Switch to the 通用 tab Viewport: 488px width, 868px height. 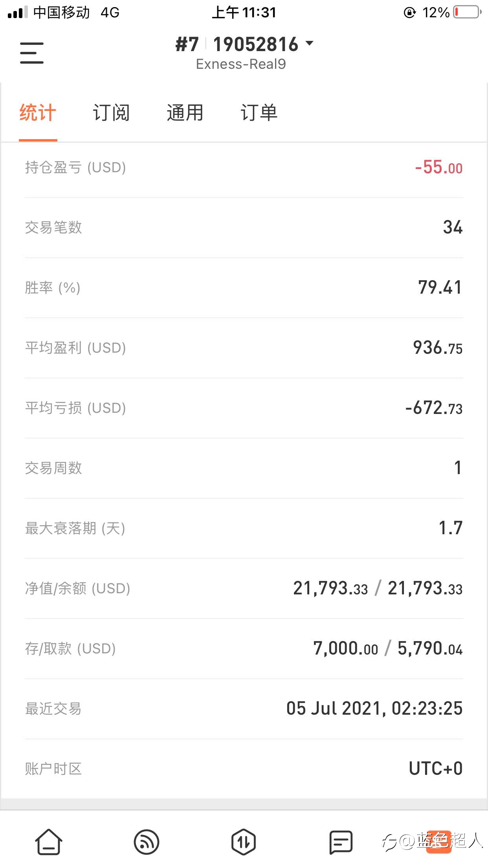tap(185, 113)
